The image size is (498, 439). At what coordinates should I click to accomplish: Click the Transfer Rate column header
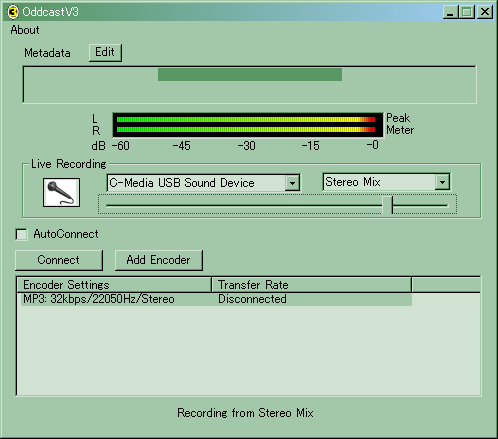click(312, 285)
